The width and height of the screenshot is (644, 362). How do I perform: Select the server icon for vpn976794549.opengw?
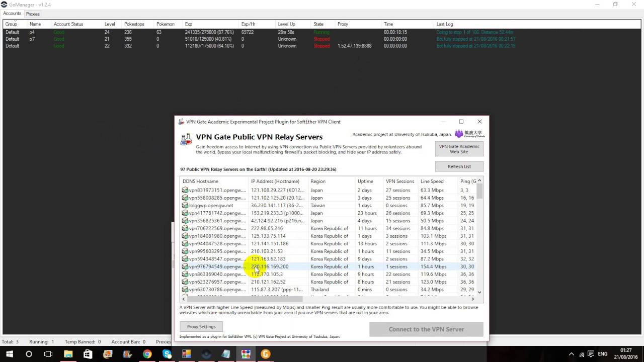185,266
